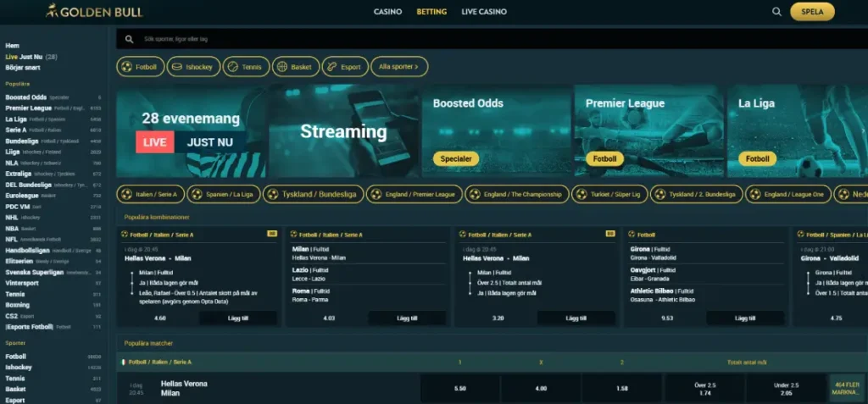The width and height of the screenshot is (868, 404).
Task: Select the Esport sport chip
Action: 344,66
